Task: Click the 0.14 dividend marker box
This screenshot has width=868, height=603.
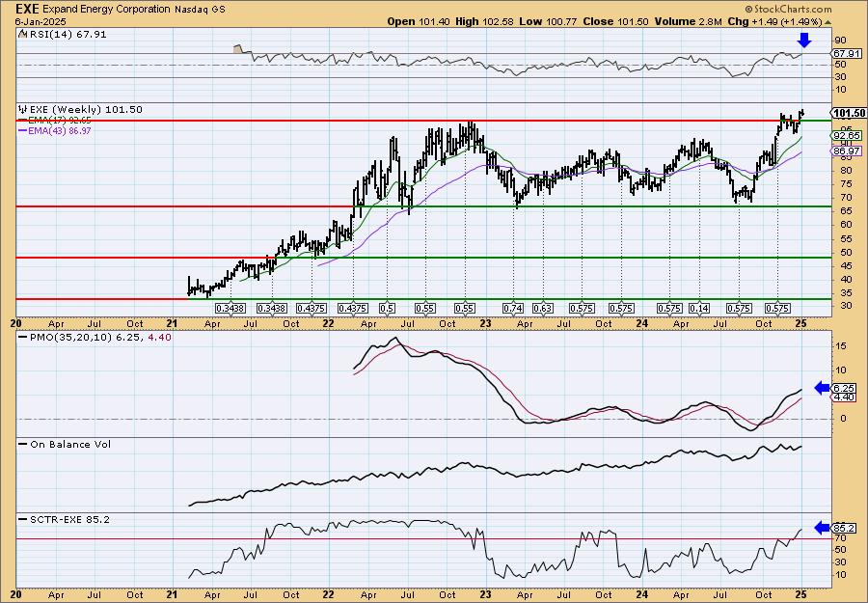Action: coord(700,308)
